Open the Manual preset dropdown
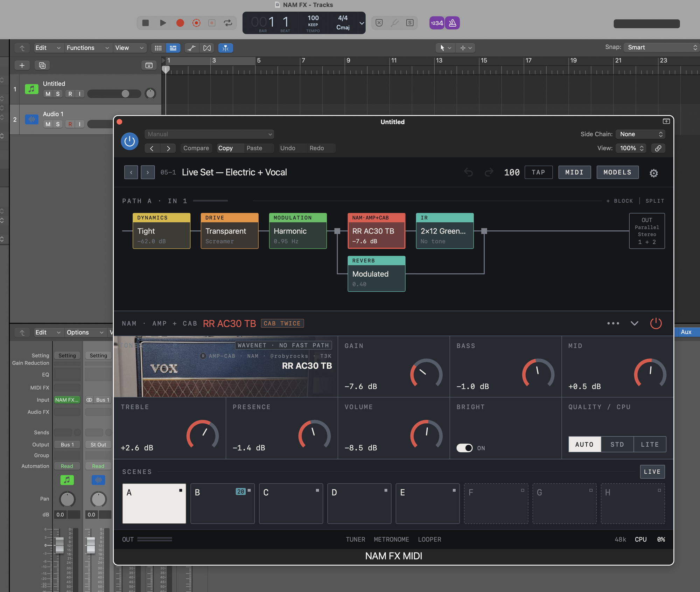 pos(209,134)
